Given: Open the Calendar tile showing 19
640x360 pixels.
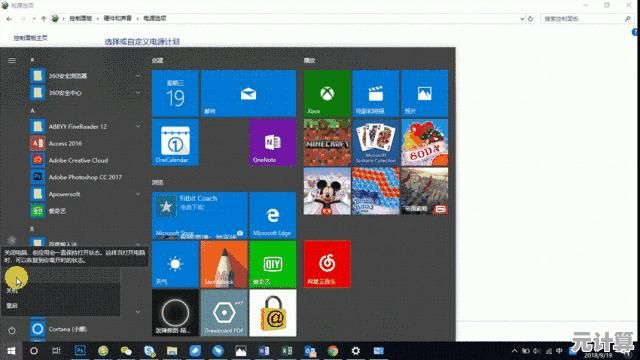Looking at the screenshot, I should click(x=175, y=93).
